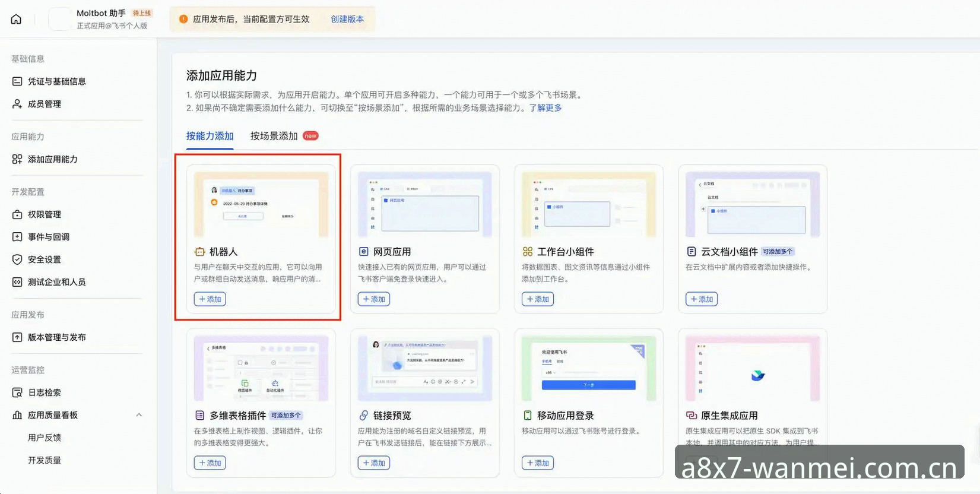Click the 机器人 preview thumbnail
The width and height of the screenshot is (980, 494).
click(261, 205)
